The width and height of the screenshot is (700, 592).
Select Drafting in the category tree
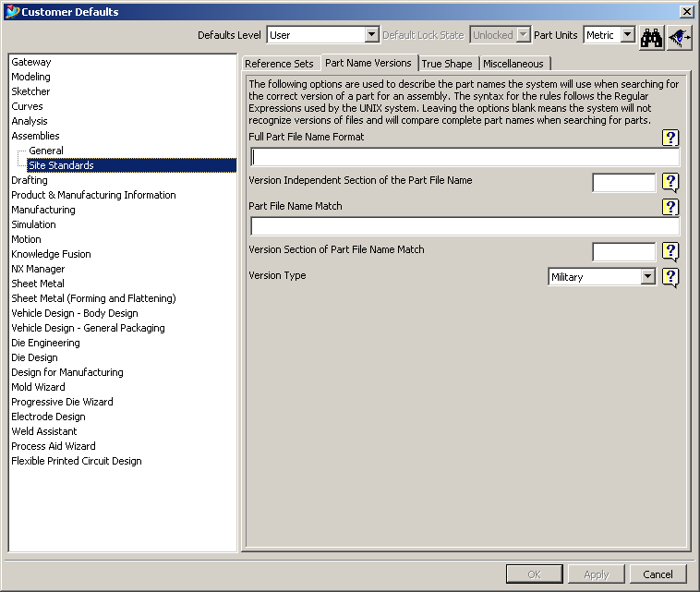pyautogui.click(x=30, y=180)
